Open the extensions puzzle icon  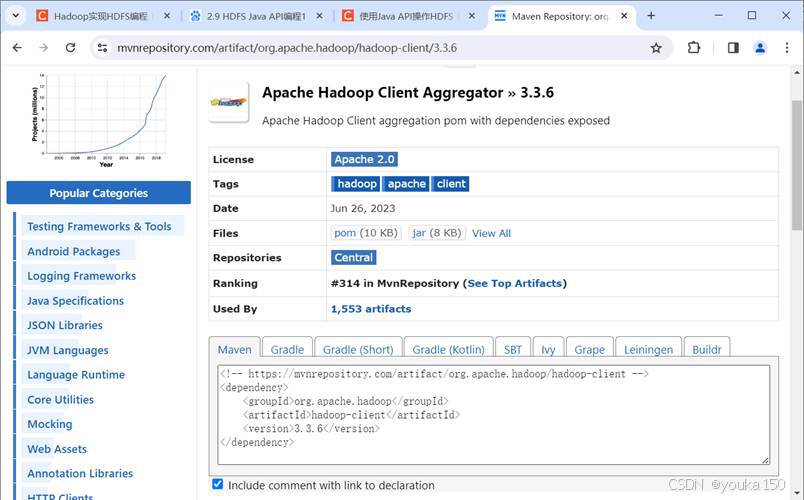pyautogui.click(x=693, y=48)
